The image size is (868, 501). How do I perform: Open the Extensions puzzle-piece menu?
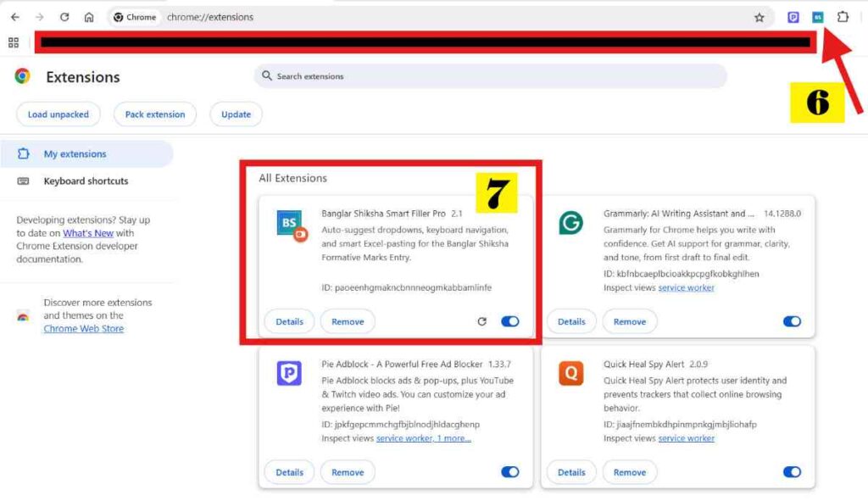pyautogui.click(x=843, y=17)
